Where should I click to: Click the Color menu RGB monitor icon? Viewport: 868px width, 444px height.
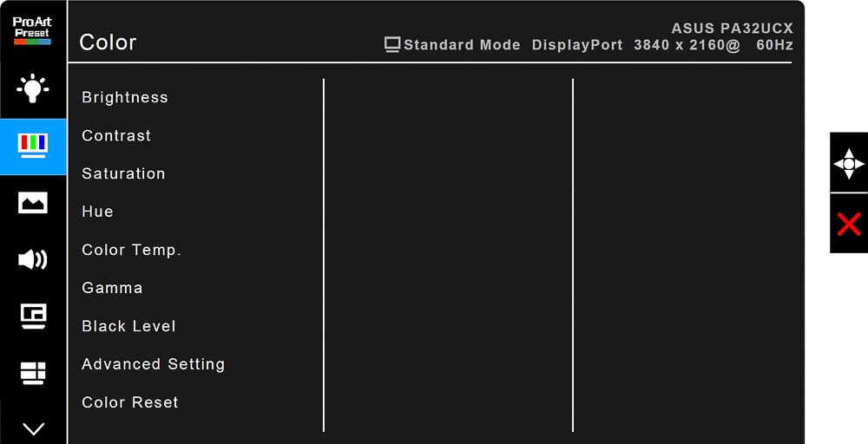33,146
